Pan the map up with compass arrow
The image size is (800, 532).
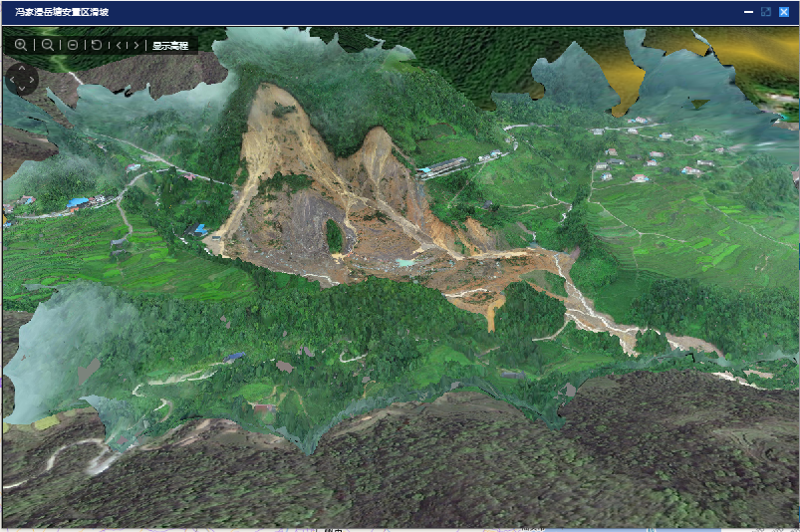coord(22,70)
